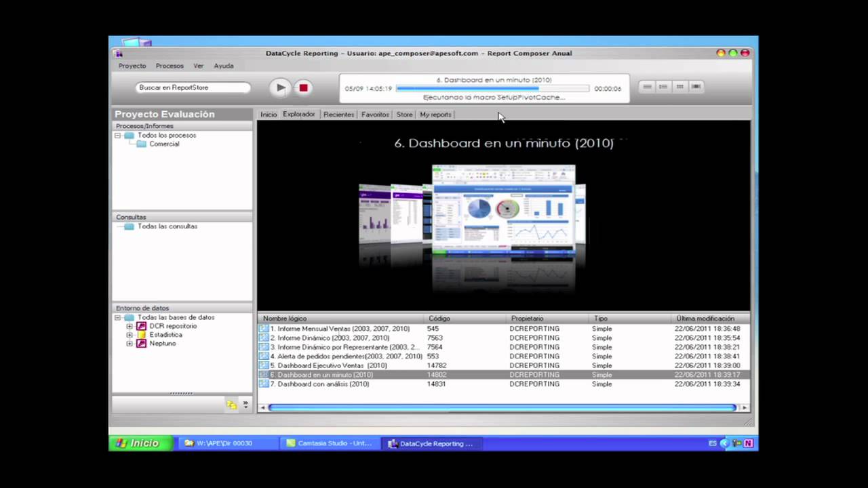Sort by the Propietario column header
The width and height of the screenshot is (868, 488).
(548, 319)
